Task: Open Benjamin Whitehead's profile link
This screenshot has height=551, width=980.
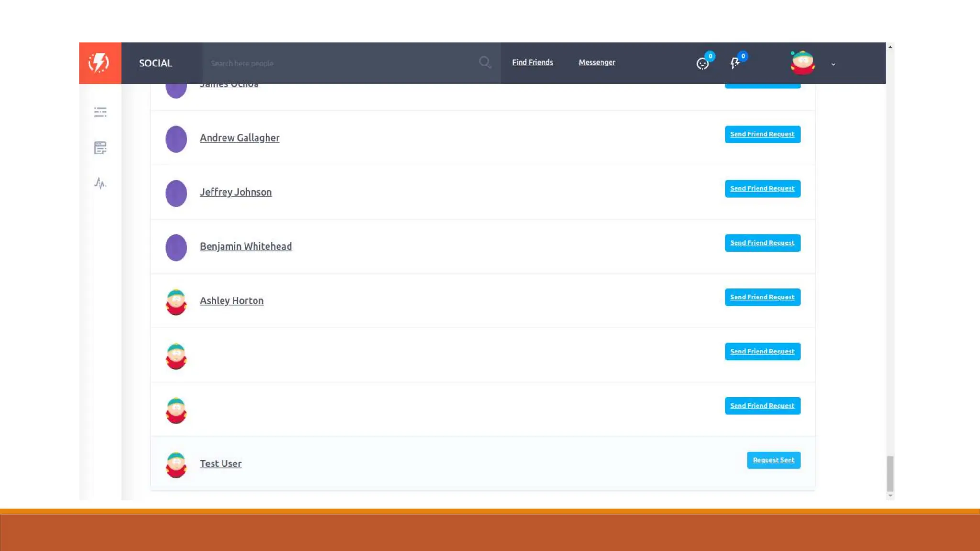Action: [x=245, y=246]
